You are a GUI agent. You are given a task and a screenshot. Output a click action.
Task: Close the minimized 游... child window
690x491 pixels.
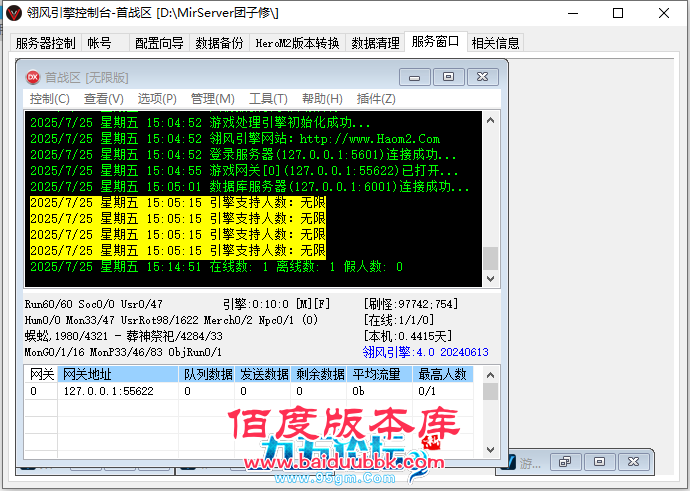pos(634,462)
